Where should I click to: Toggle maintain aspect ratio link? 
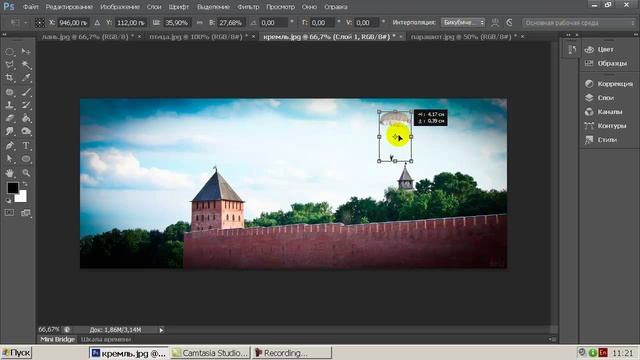[200, 23]
